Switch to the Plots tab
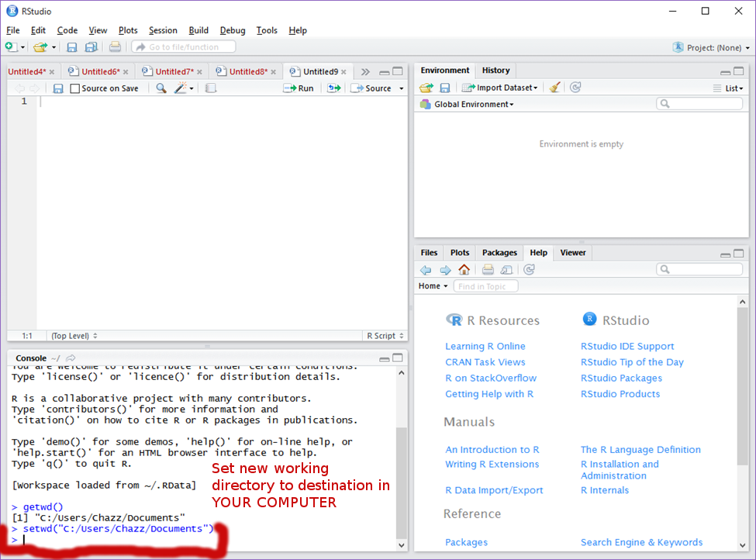The height and width of the screenshot is (560, 756). 460,253
